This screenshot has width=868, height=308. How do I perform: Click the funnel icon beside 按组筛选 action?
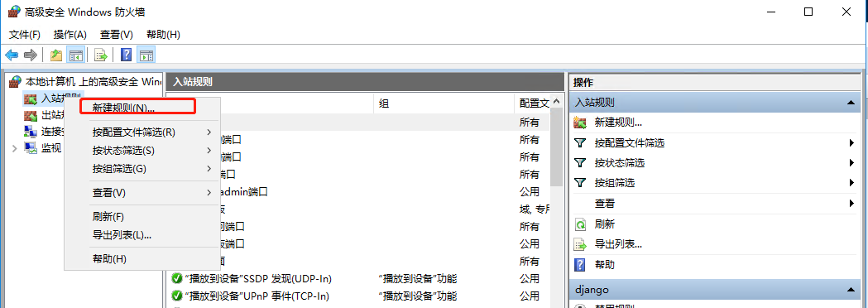point(580,183)
